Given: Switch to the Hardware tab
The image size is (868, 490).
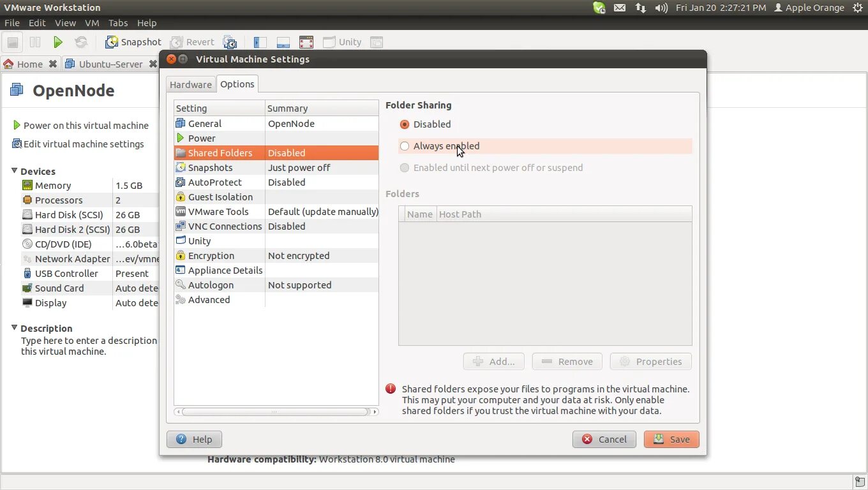Looking at the screenshot, I should click(190, 84).
